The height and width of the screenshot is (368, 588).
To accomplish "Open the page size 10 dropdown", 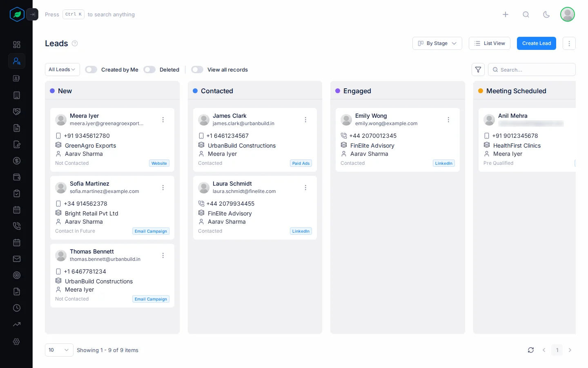I will coord(59,350).
